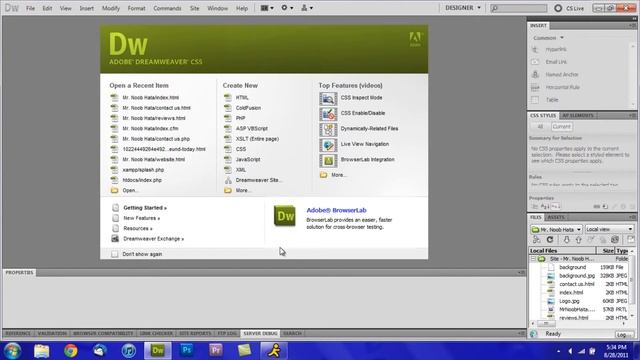
Task: Launch Photoshop from the taskbar
Action: click(x=187, y=351)
